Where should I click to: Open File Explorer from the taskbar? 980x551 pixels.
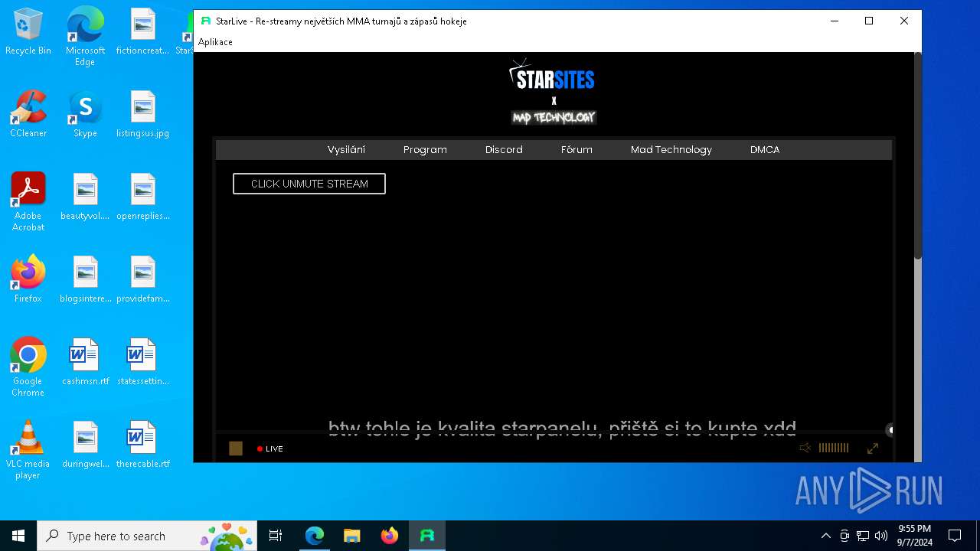click(352, 536)
